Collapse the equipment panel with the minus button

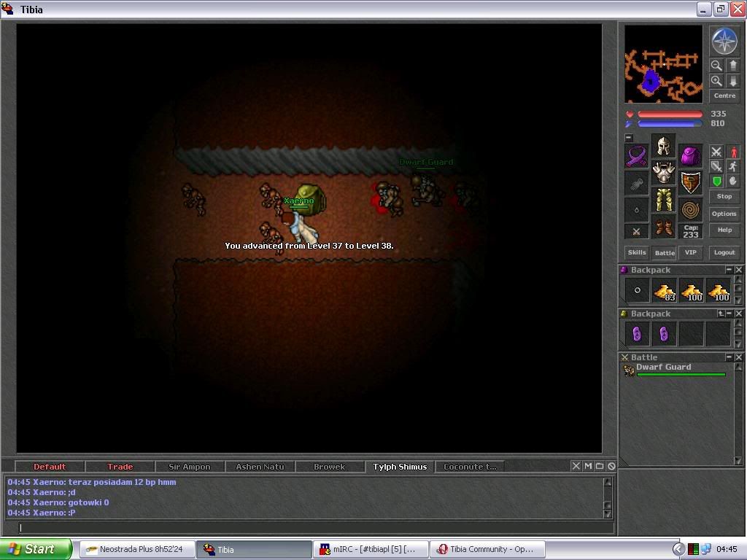click(x=629, y=138)
